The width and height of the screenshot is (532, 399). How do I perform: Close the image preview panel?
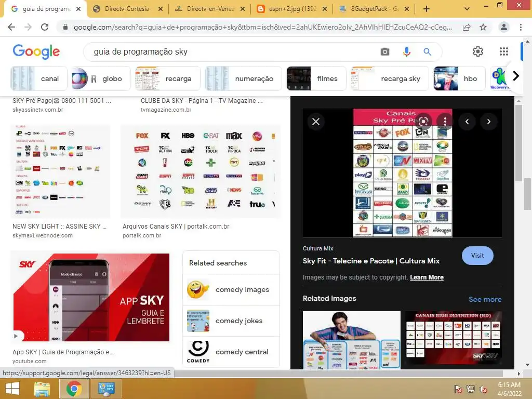[316, 122]
